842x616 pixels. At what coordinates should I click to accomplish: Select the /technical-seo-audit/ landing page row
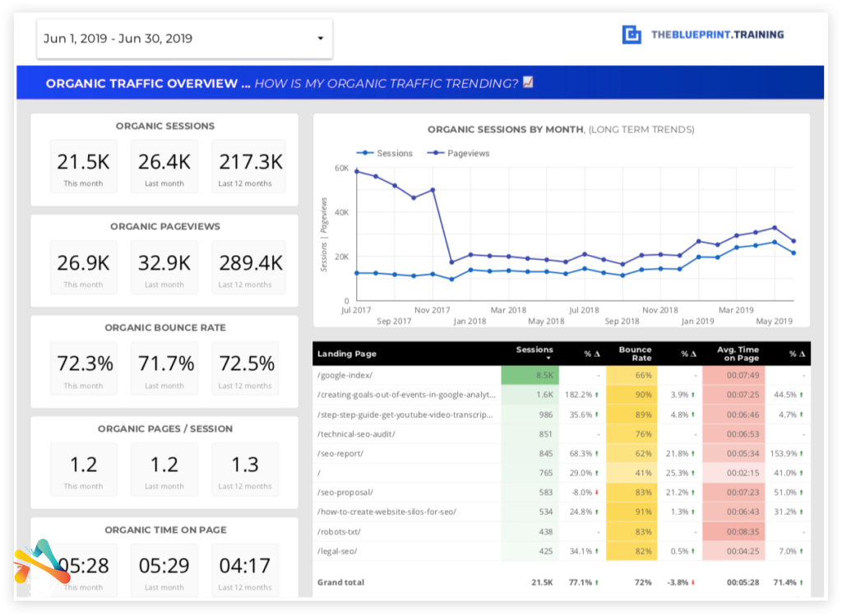click(355, 433)
